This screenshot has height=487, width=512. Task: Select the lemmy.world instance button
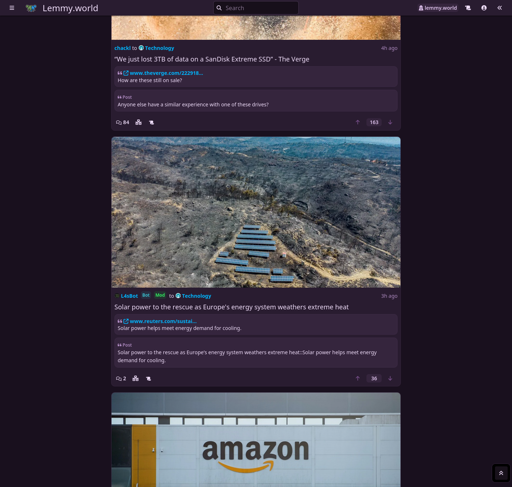(438, 8)
